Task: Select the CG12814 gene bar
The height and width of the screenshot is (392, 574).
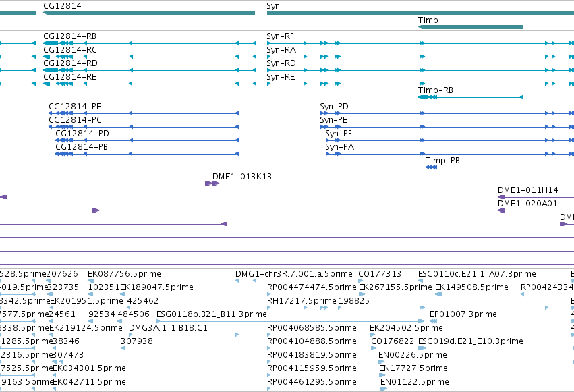Action: 149,13
